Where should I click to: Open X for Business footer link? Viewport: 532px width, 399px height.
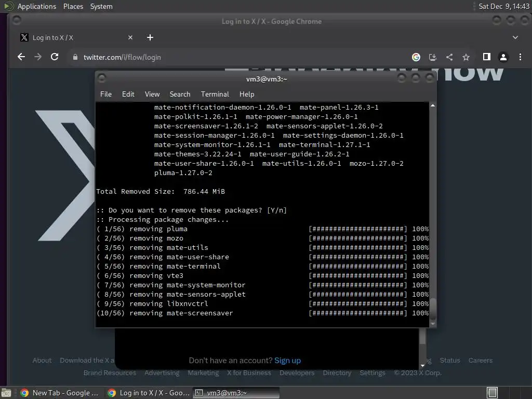click(x=249, y=373)
